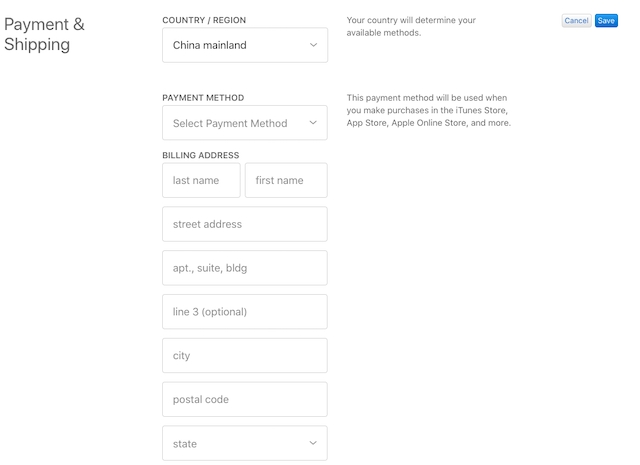The image size is (640, 465).
Task: Select the apt., suite, bldg field
Action: click(x=244, y=268)
